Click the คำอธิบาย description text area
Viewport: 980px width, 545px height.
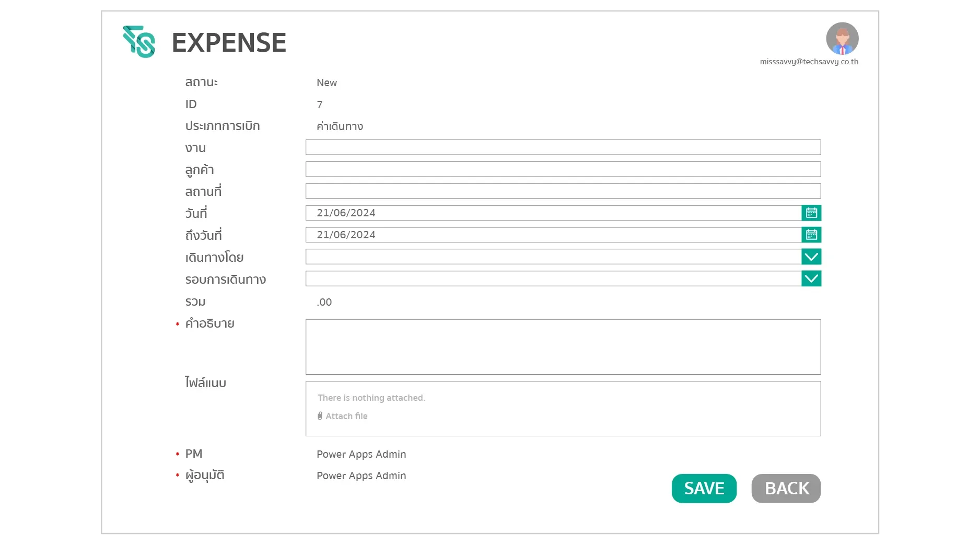point(563,347)
